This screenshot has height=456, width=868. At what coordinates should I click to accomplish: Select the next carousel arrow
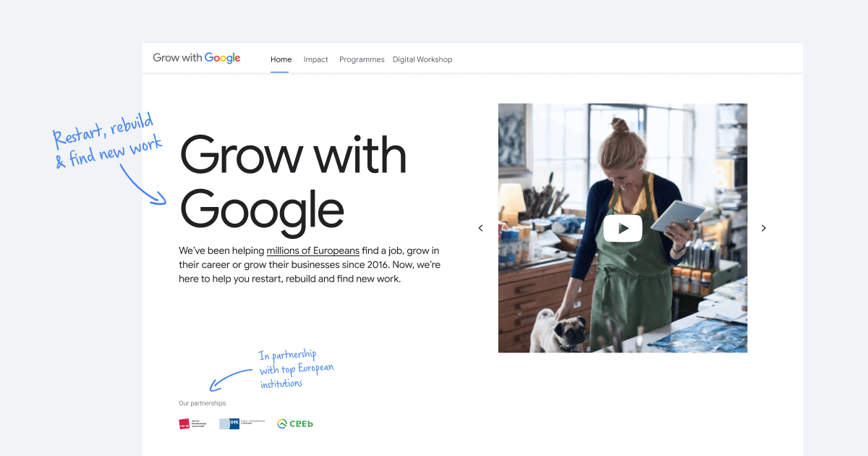point(764,228)
